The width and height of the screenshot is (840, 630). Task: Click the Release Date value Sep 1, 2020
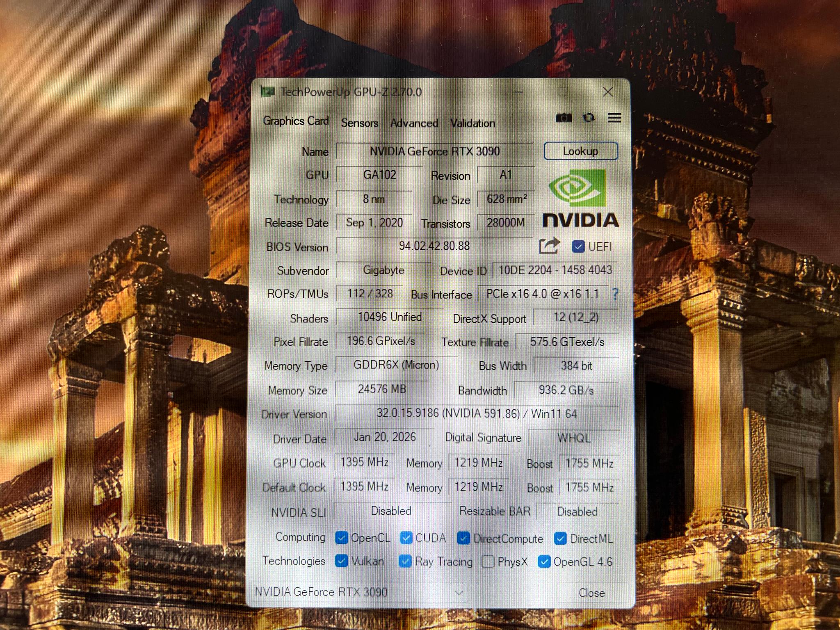click(374, 223)
